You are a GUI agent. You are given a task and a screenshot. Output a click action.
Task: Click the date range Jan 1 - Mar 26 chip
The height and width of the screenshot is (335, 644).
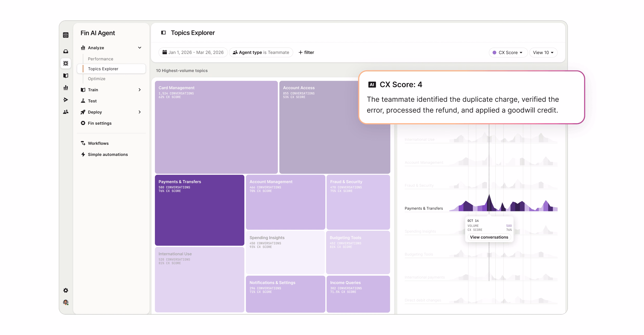(193, 53)
